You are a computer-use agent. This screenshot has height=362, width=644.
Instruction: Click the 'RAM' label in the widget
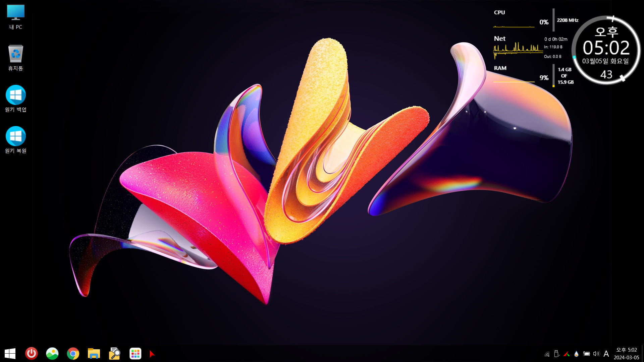click(500, 68)
